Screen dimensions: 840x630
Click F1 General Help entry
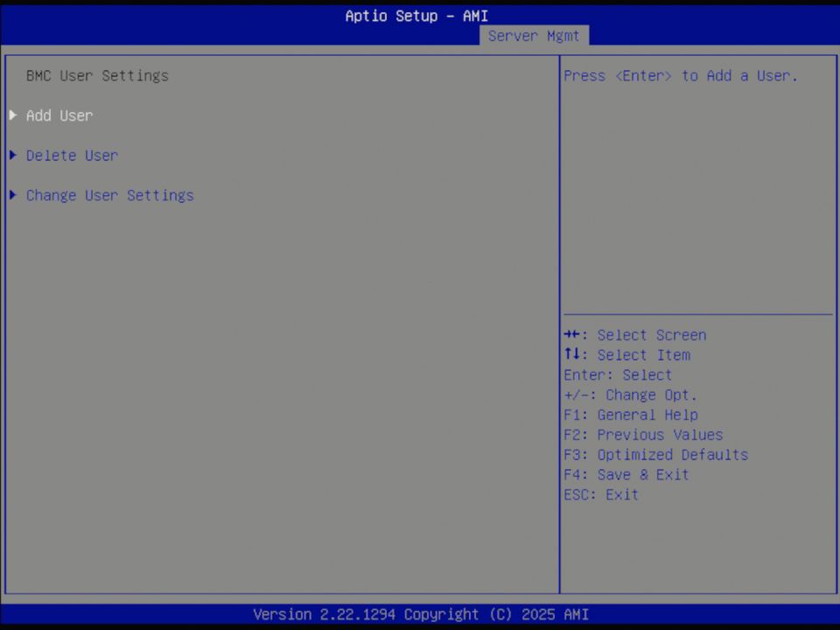(630, 415)
